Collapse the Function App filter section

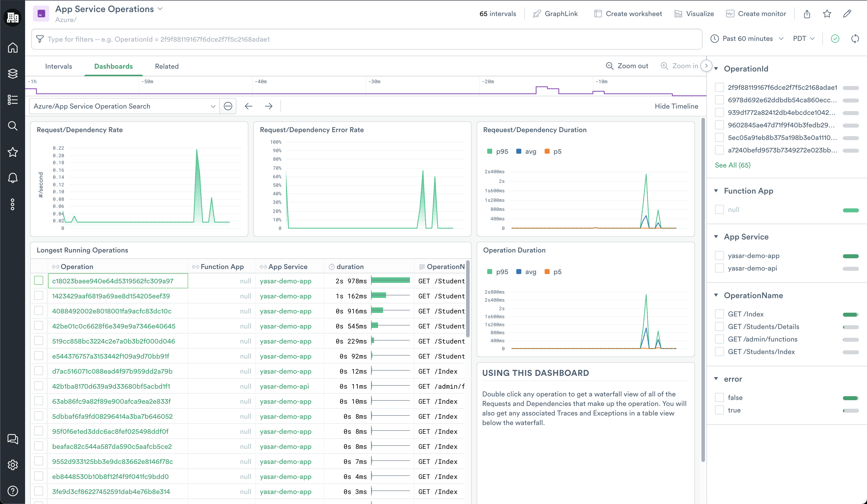point(716,191)
